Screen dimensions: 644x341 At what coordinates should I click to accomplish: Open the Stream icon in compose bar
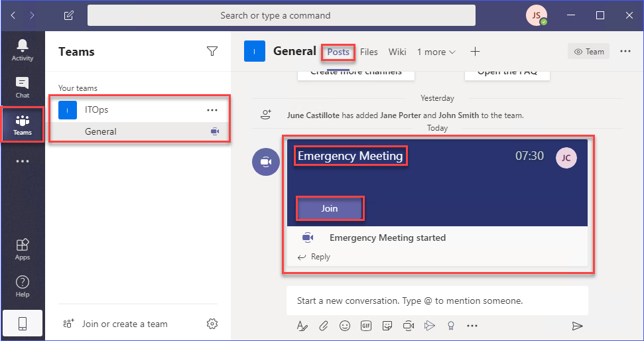(430, 326)
